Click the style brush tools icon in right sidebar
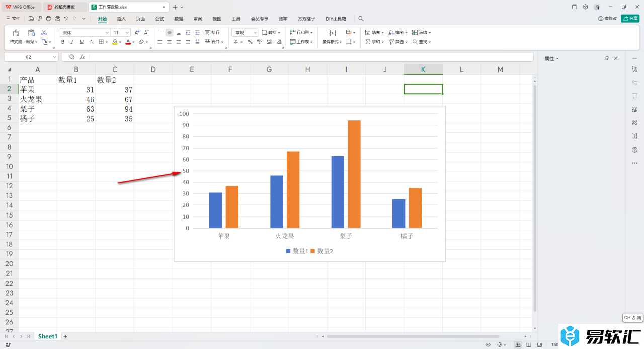Viewport: 644px width, 349px height. coord(634,123)
